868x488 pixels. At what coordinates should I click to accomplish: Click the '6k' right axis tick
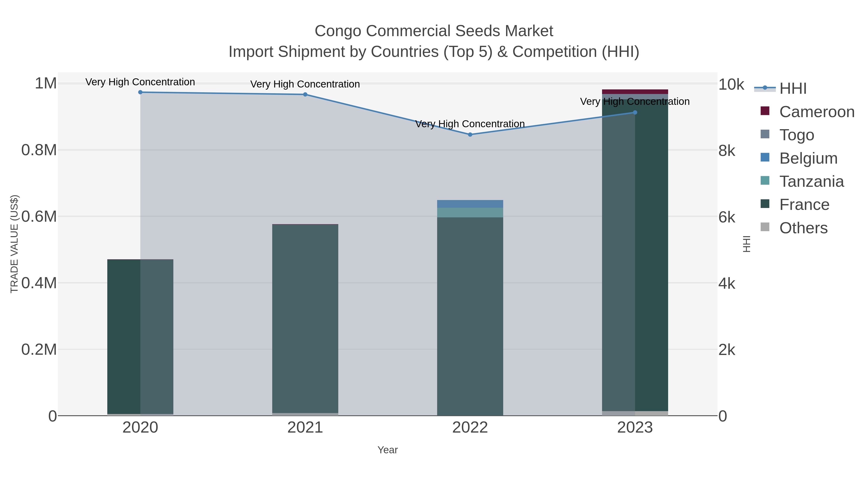727,217
